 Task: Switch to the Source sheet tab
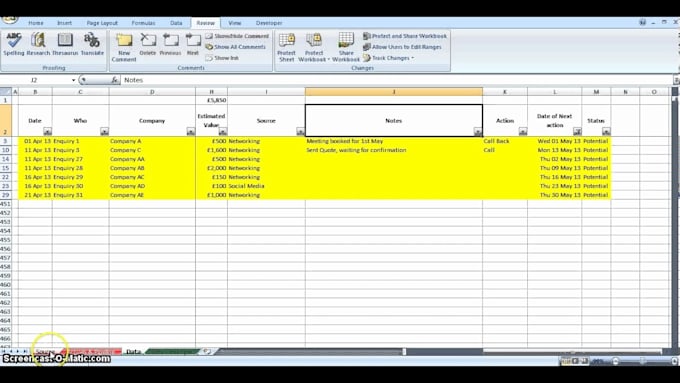(x=45, y=351)
